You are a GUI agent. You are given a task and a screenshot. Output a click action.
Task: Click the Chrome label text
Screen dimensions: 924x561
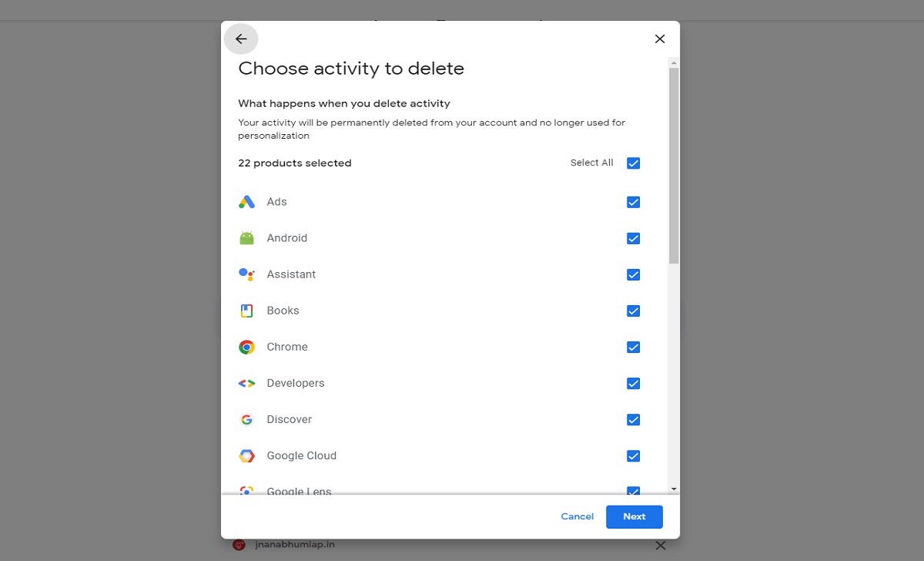(287, 347)
